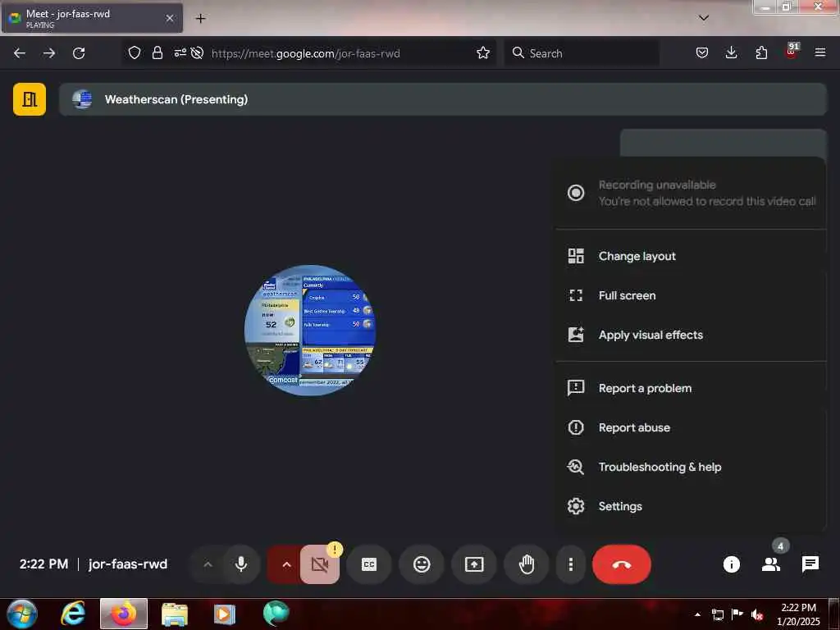Open the three-dot more options button
The width and height of the screenshot is (840, 630).
pyautogui.click(x=571, y=564)
